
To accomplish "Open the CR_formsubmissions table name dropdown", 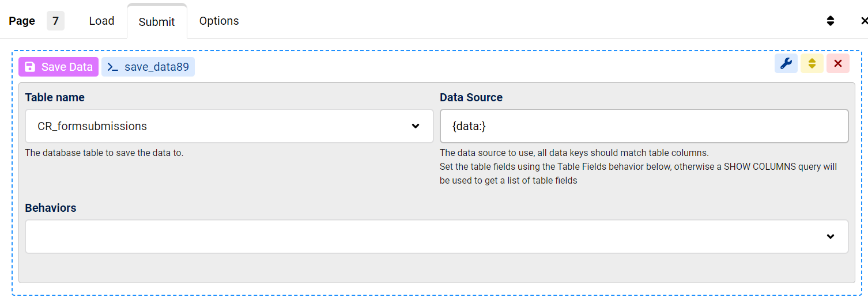I will click(219, 126).
